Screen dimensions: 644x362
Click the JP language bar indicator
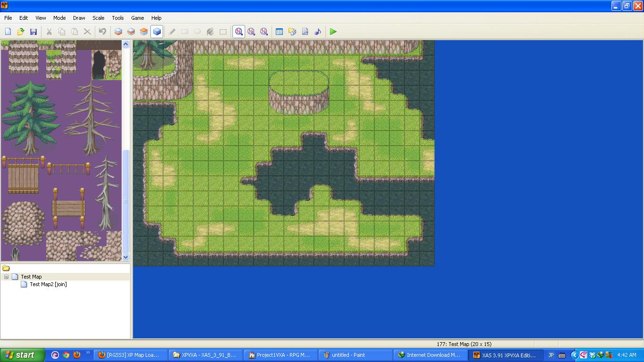(551, 355)
